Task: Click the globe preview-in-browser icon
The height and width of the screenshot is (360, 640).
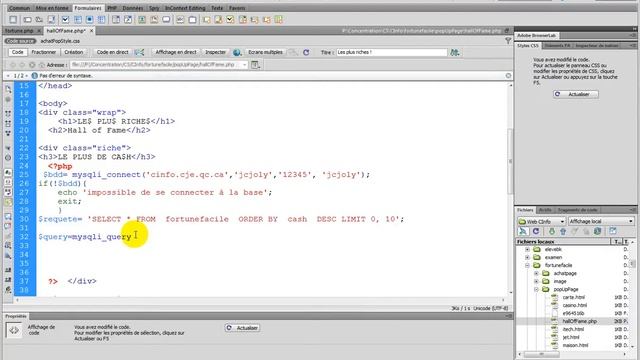Action: coord(237,52)
